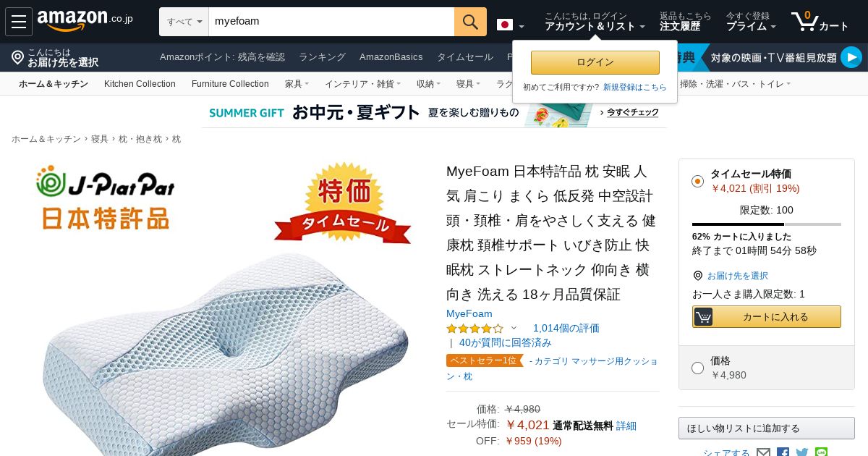Click the delivery location pin icon
This screenshot has width=868, height=456.
[18, 57]
